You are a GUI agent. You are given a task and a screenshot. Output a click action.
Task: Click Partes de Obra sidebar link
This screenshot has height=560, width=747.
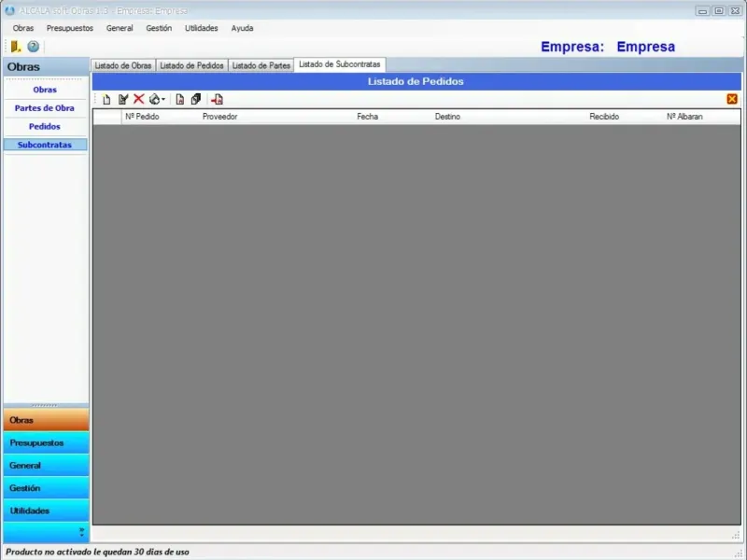tap(45, 108)
